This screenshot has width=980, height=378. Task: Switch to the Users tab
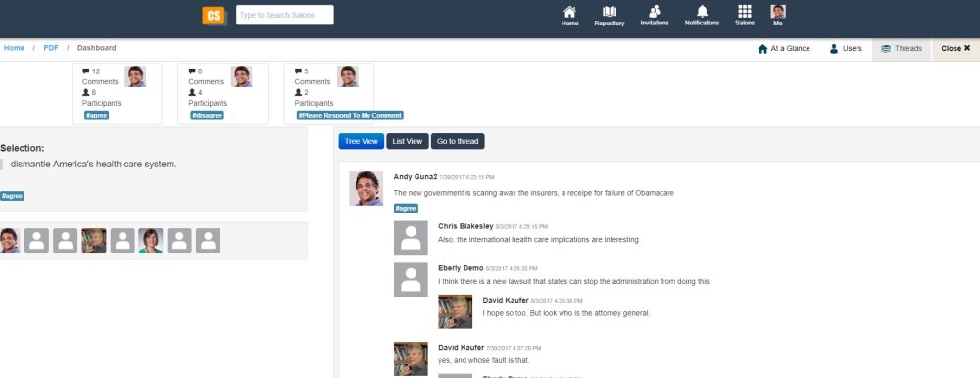846,49
